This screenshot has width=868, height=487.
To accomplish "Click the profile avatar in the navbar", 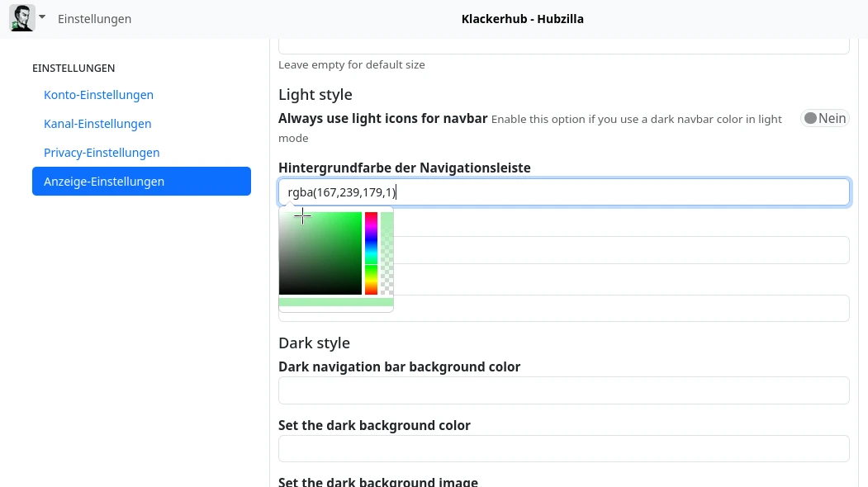I will [21, 18].
